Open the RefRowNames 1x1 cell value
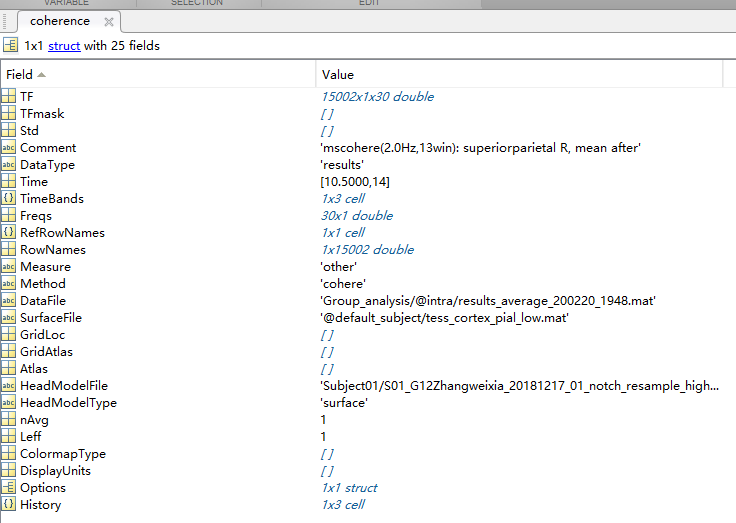Image resolution: width=736 pixels, height=523 pixels. 343,232
